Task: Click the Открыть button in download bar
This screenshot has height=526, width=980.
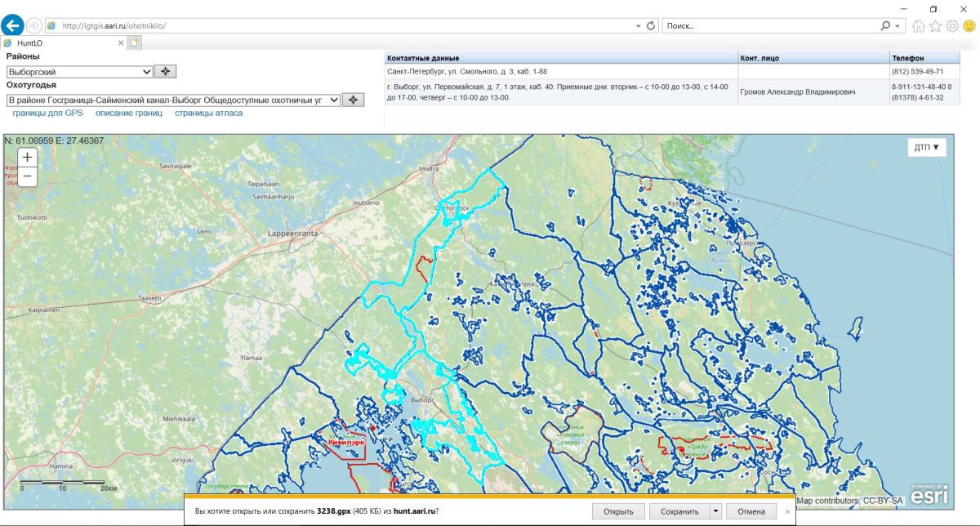Action: 618,511
